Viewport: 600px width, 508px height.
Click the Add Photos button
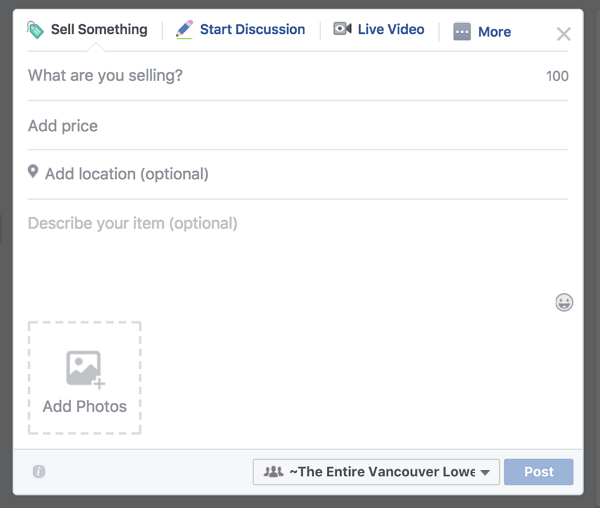tap(85, 378)
